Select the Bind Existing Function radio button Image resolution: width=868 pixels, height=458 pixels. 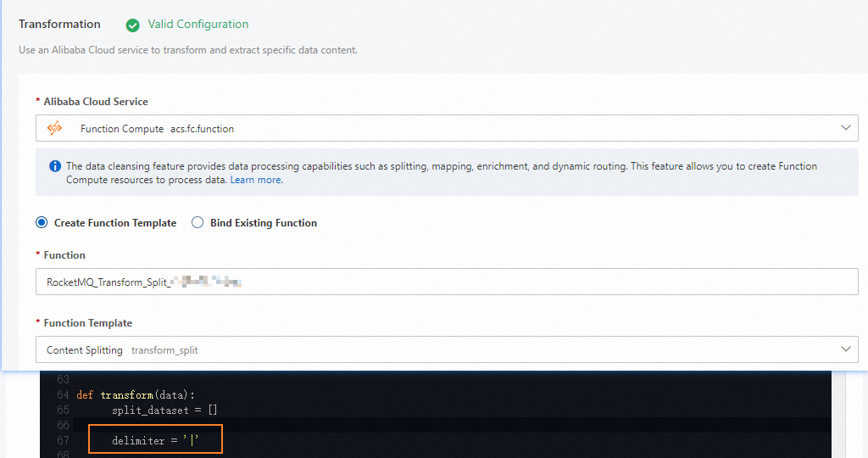(x=198, y=223)
